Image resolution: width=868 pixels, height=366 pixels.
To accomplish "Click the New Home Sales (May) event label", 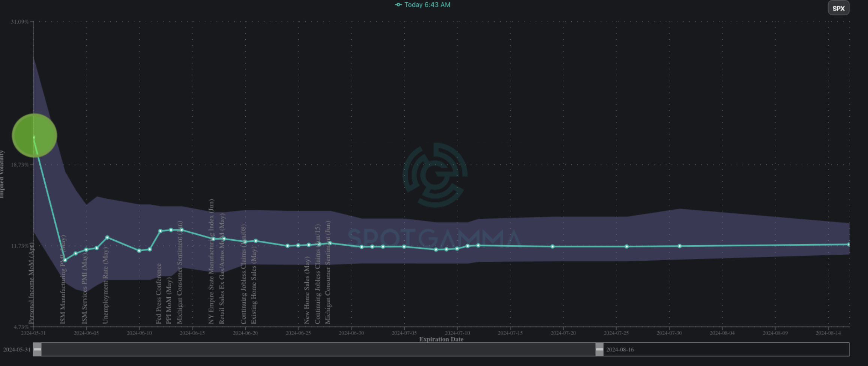I will [x=307, y=290].
